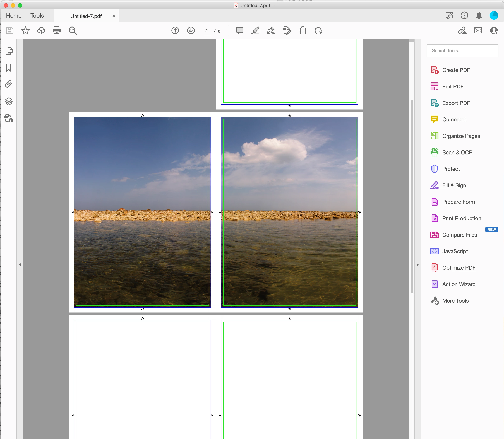Screen dimensions: 504x439
Task: Click the Search tools field
Action: 462,51
